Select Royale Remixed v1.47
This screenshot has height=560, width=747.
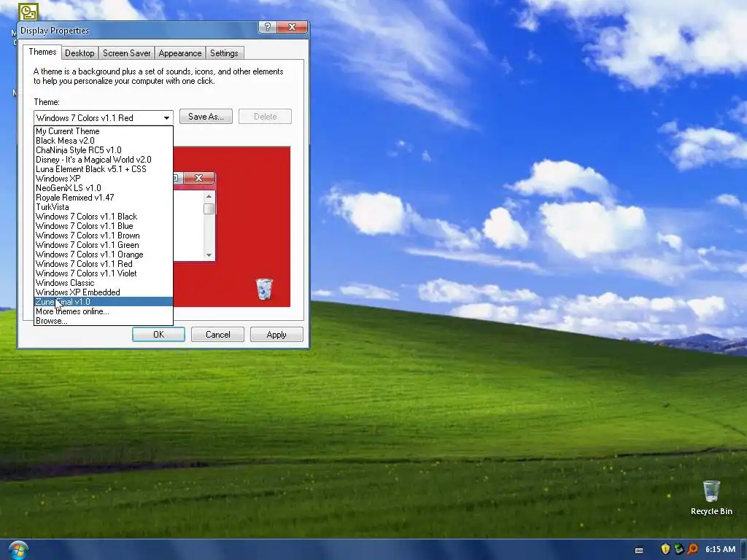[x=104, y=198]
